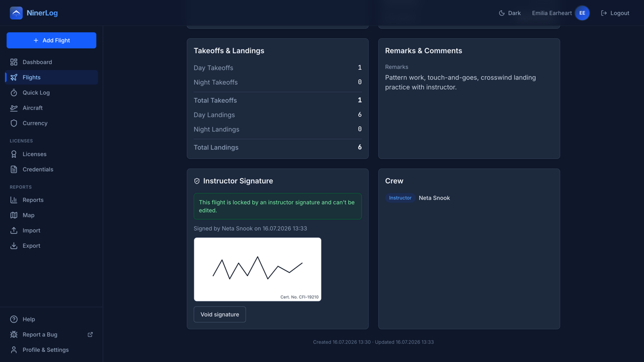Click the NinerLog logo icon
The height and width of the screenshot is (362, 644).
[16, 13]
